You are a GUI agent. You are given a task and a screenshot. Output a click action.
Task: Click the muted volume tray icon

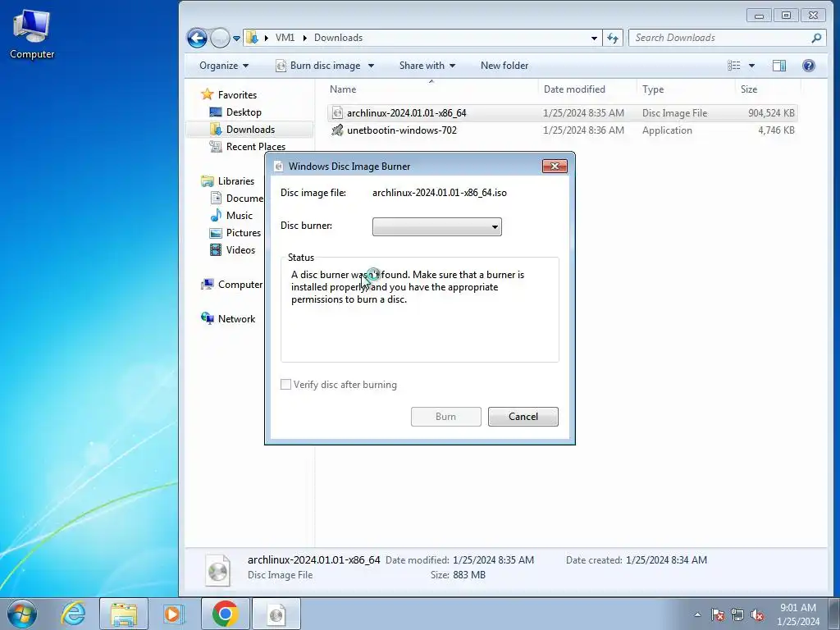[x=757, y=614]
